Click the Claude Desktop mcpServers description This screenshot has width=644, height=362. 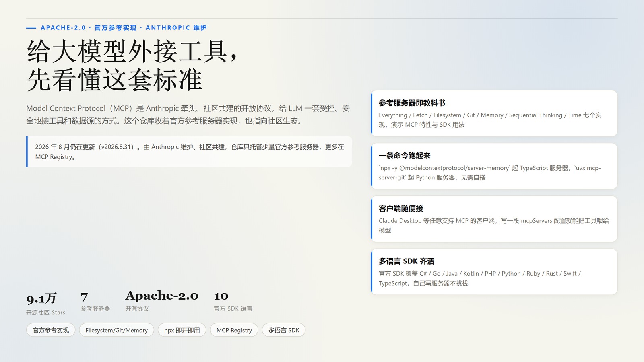pos(494,225)
